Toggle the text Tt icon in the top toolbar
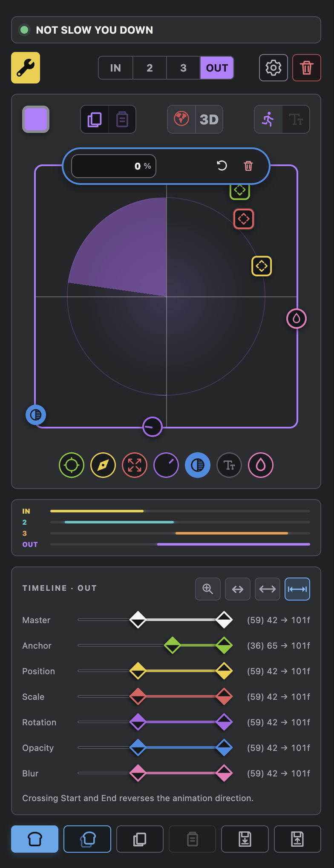 [x=296, y=119]
